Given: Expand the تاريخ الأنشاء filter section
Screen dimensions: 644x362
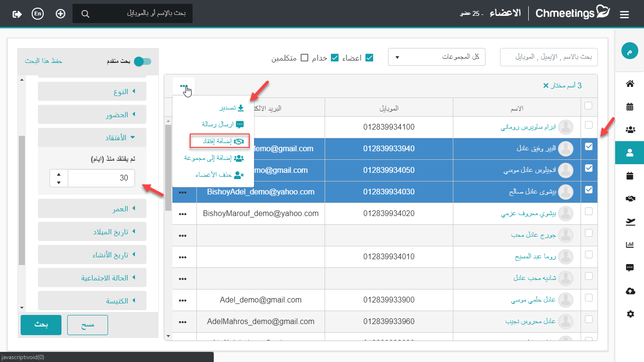Looking at the screenshot, I should [x=92, y=255].
